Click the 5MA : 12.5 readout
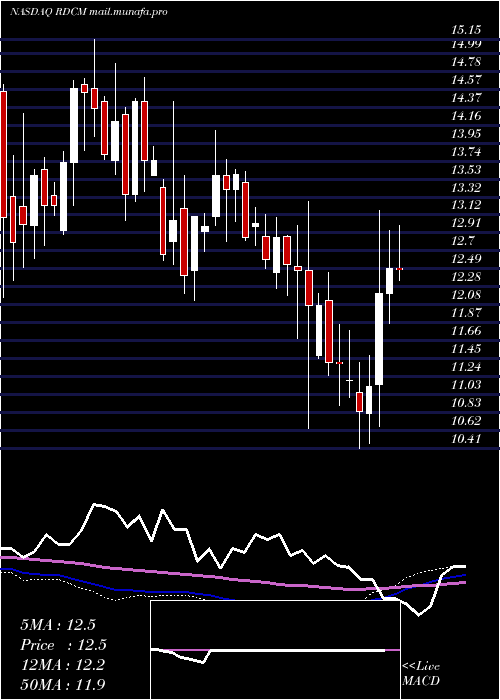 click(58, 625)
